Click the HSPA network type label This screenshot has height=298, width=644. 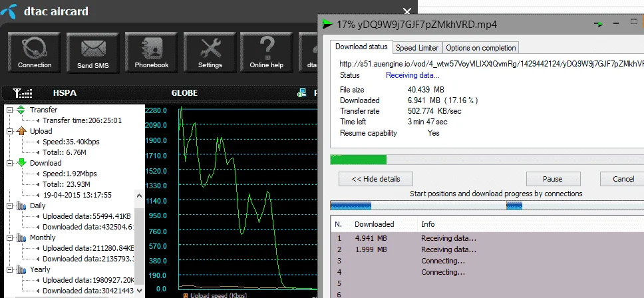tap(65, 93)
